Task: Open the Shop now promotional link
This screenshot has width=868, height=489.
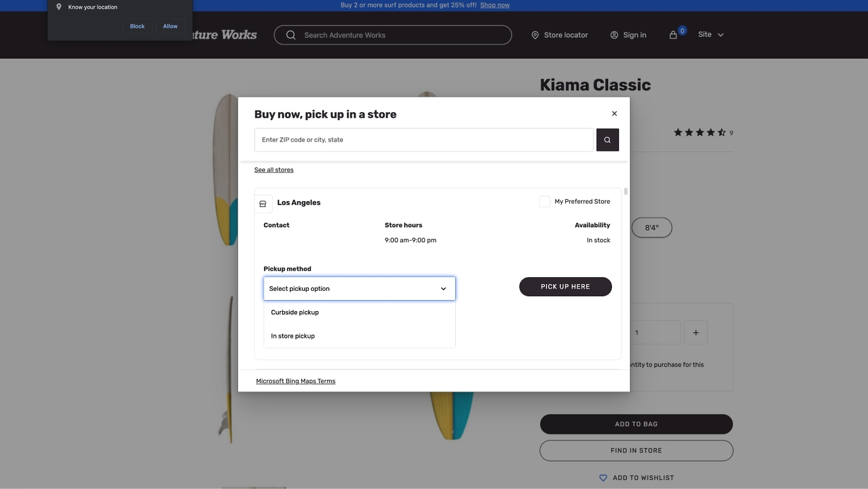Action: pos(495,5)
